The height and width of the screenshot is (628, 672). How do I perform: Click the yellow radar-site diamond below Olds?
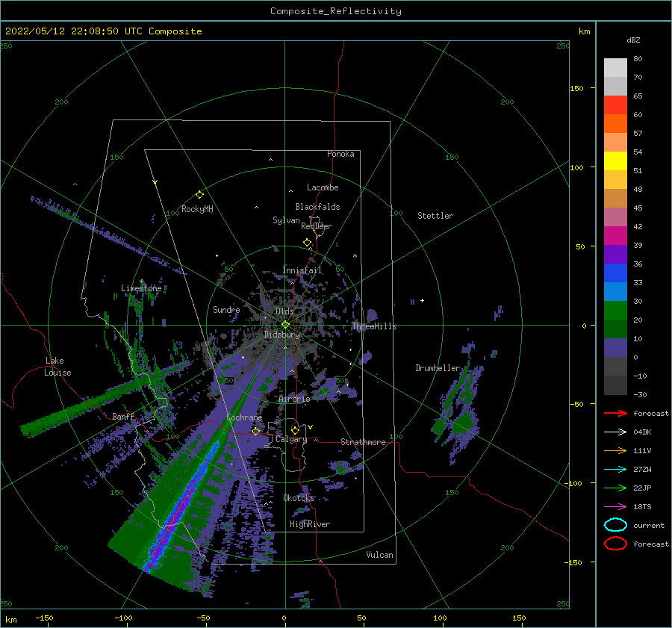[285, 325]
